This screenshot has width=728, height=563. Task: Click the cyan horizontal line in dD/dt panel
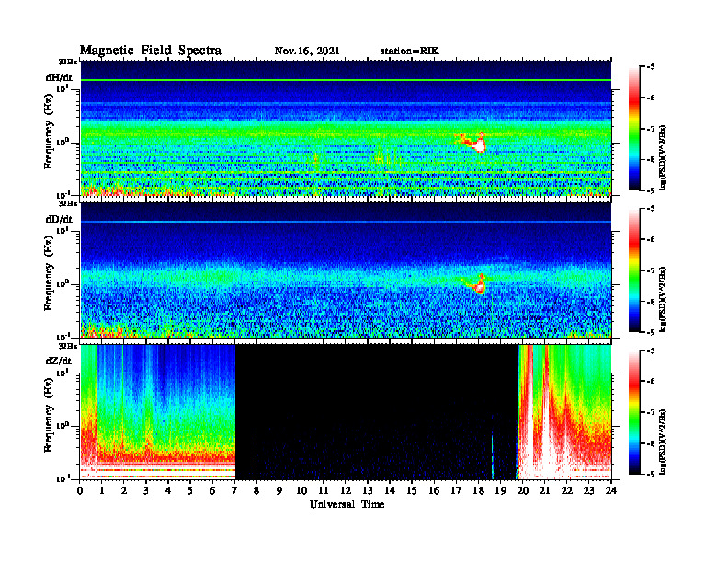click(x=346, y=222)
